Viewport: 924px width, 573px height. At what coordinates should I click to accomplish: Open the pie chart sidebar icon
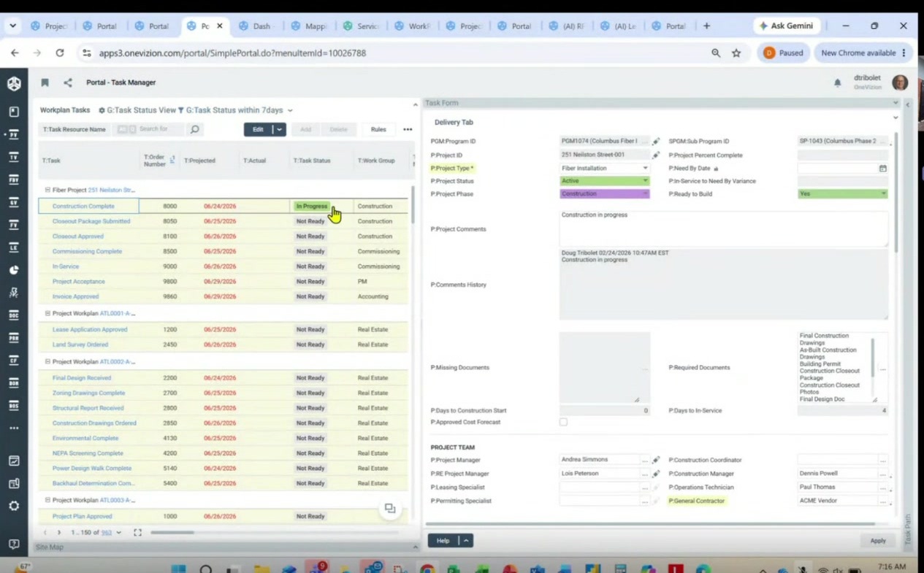(x=14, y=270)
